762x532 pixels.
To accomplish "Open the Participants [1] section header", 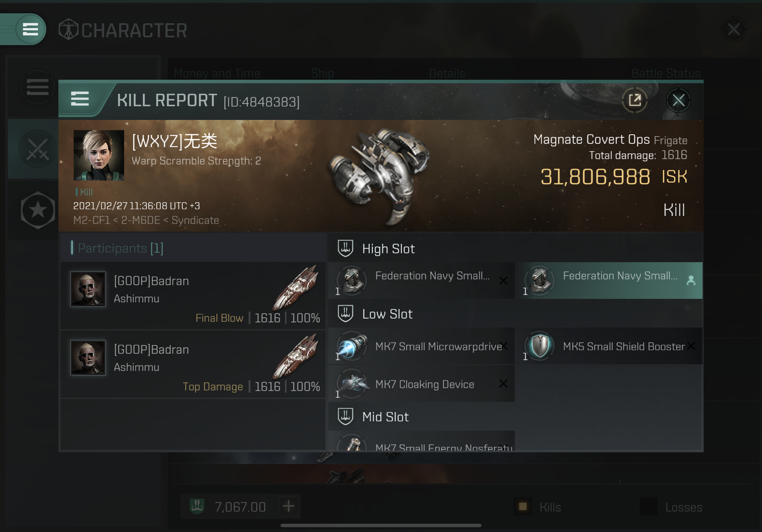I will click(192, 248).
